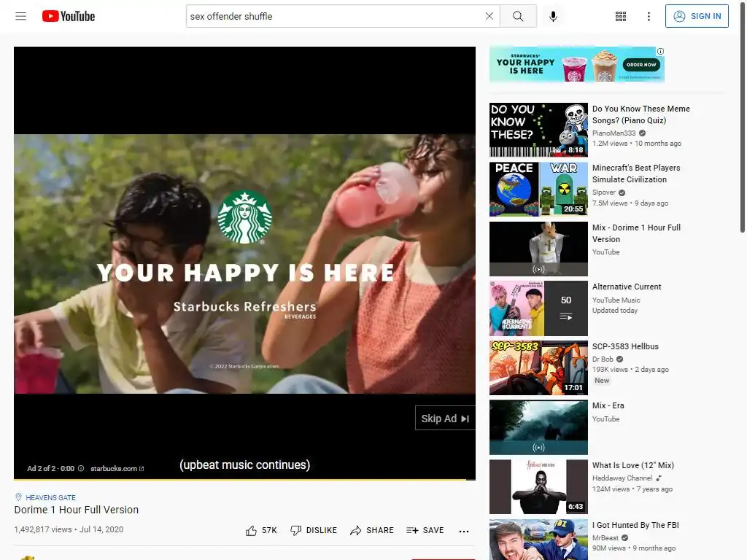Open more actions ellipsis under video

[463, 531]
